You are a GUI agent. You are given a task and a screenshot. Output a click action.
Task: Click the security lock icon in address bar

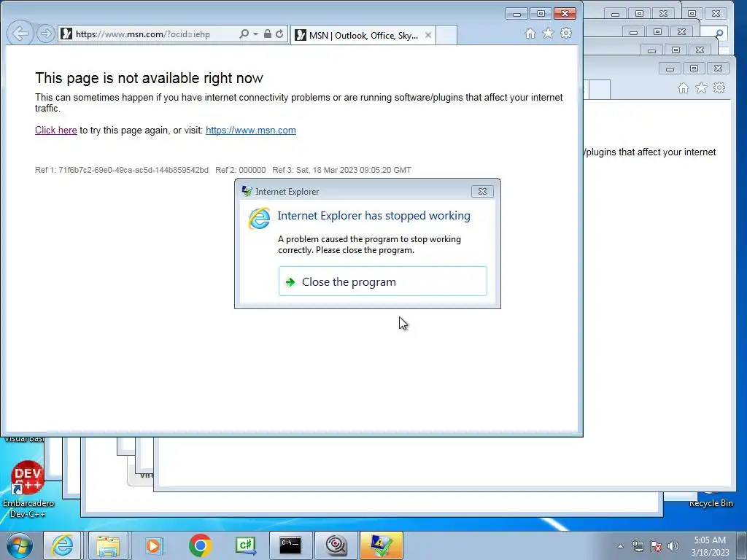[267, 34]
